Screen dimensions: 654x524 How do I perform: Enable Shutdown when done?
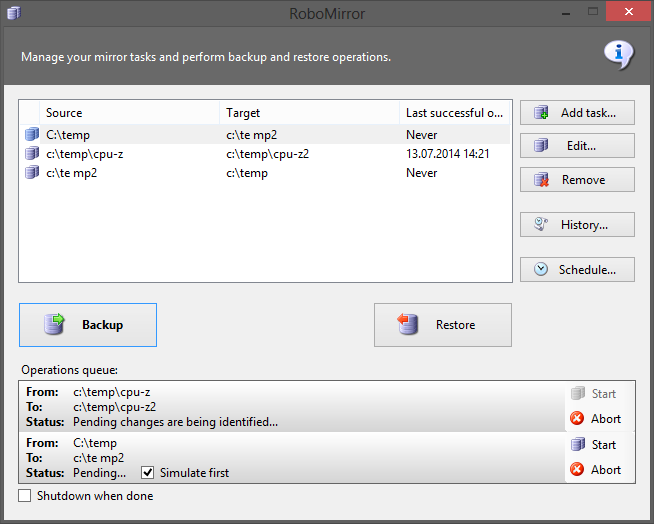point(25,496)
